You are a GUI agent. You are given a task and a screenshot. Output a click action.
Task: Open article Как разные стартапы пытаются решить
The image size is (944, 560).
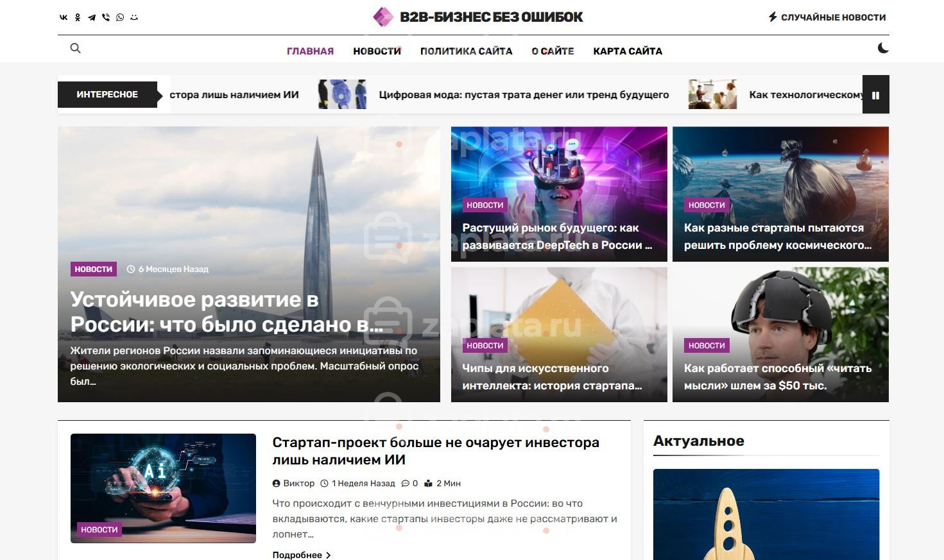778,236
